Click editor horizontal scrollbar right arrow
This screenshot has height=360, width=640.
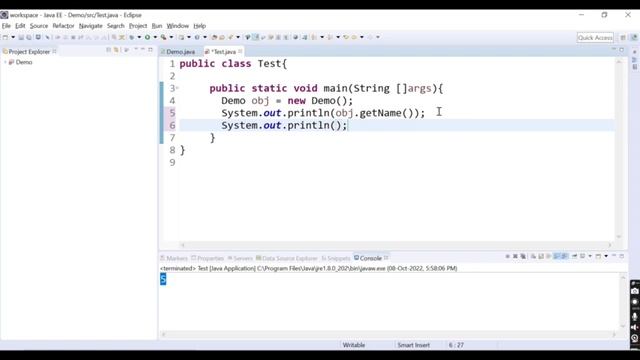(610, 245)
